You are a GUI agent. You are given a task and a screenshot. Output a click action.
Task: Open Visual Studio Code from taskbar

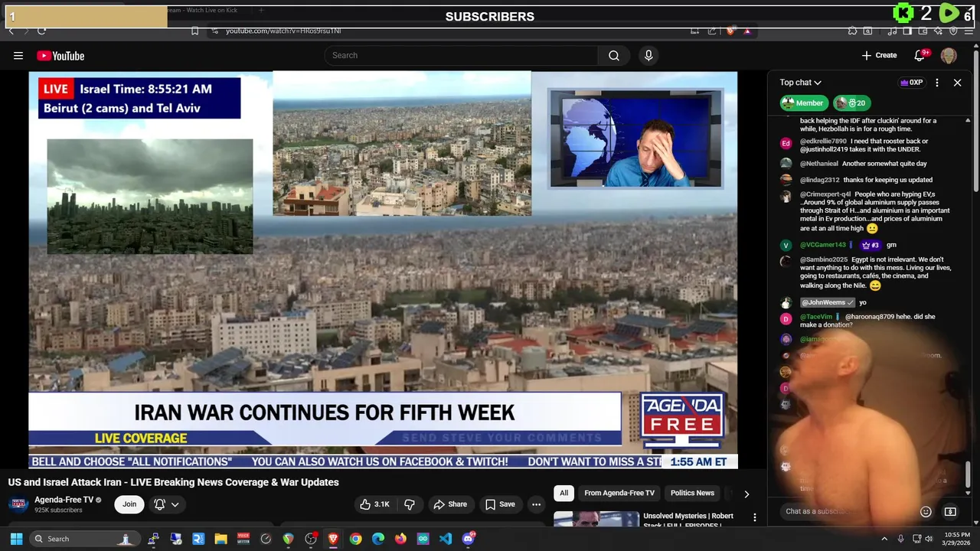pyautogui.click(x=446, y=539)
